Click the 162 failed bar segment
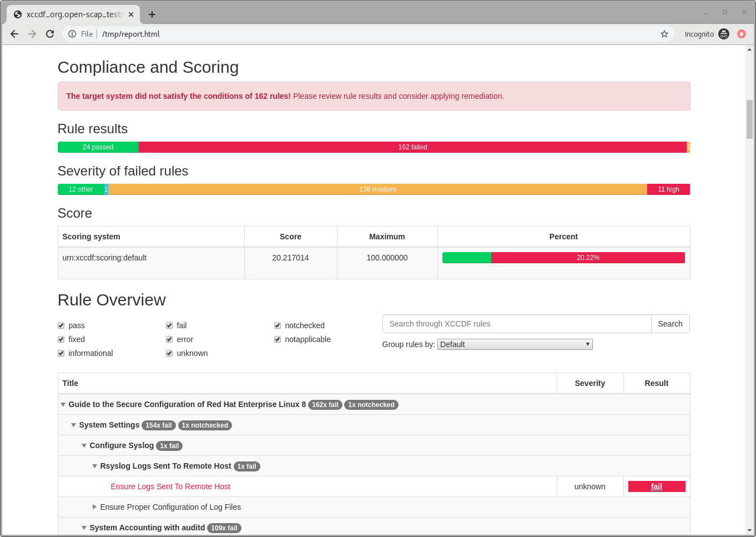The height and width of the screenshot is (537, 756). [x=412, y=147]
